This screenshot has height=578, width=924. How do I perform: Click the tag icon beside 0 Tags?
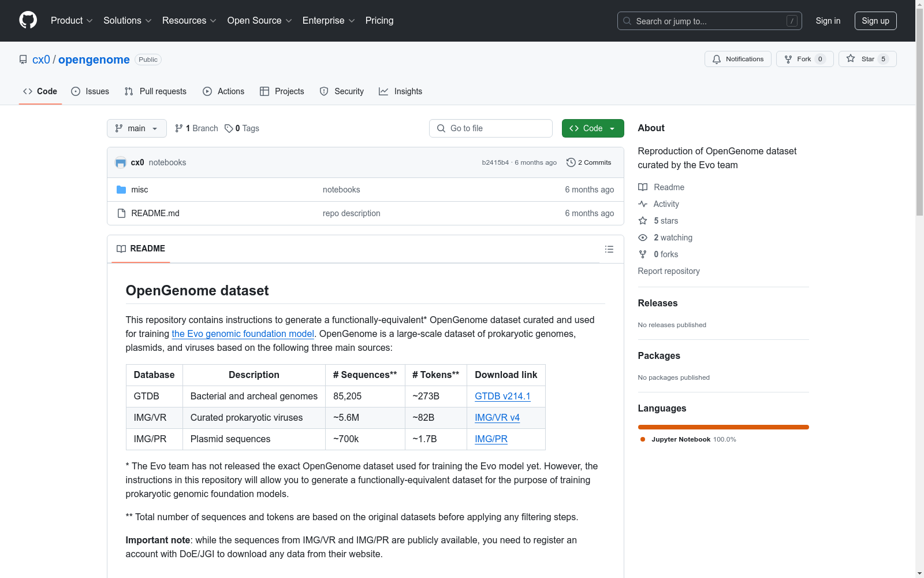click(x=229, y=128)
